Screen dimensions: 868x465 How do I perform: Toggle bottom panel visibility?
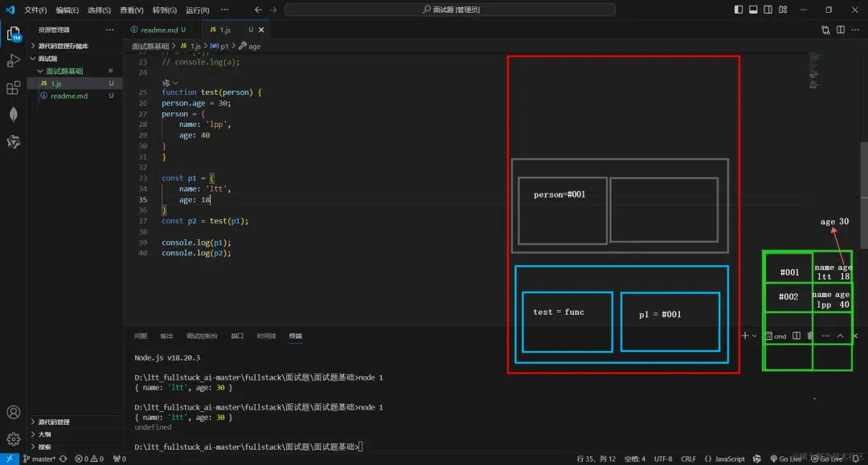pyautogui.click(x=753, y=10)
